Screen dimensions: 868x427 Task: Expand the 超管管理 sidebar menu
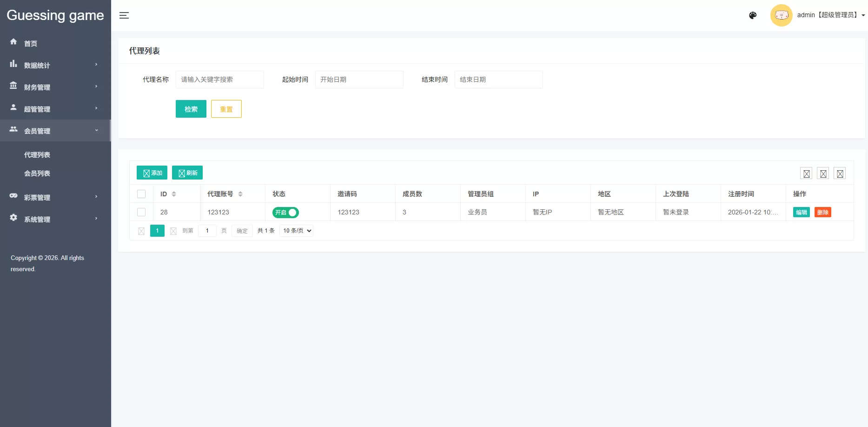tap(37, 109)
